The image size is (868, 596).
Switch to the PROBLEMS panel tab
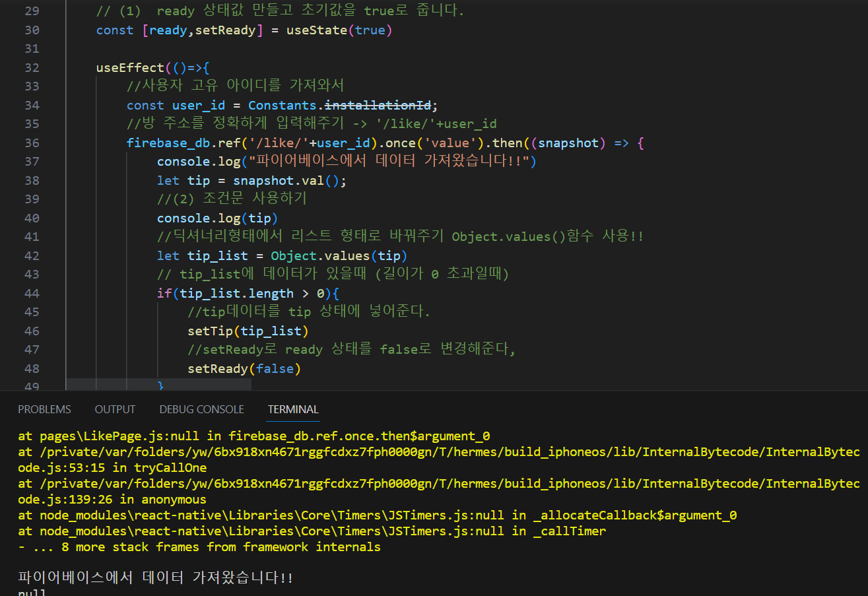click(x=44, y=409)
